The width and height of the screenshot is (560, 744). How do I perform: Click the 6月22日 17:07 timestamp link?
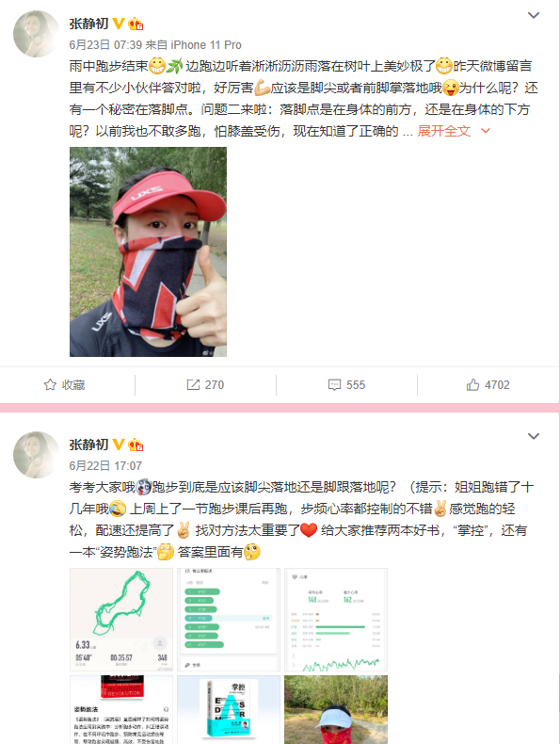point(105,466)
